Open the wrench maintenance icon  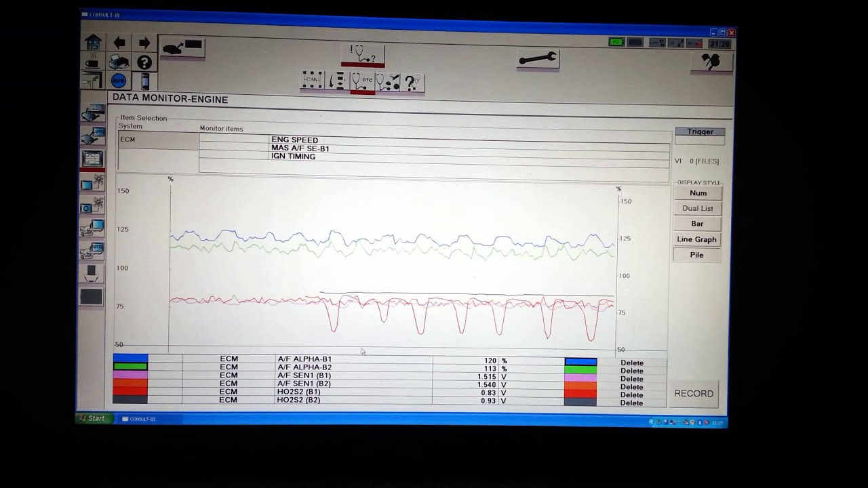pos(538,59)
